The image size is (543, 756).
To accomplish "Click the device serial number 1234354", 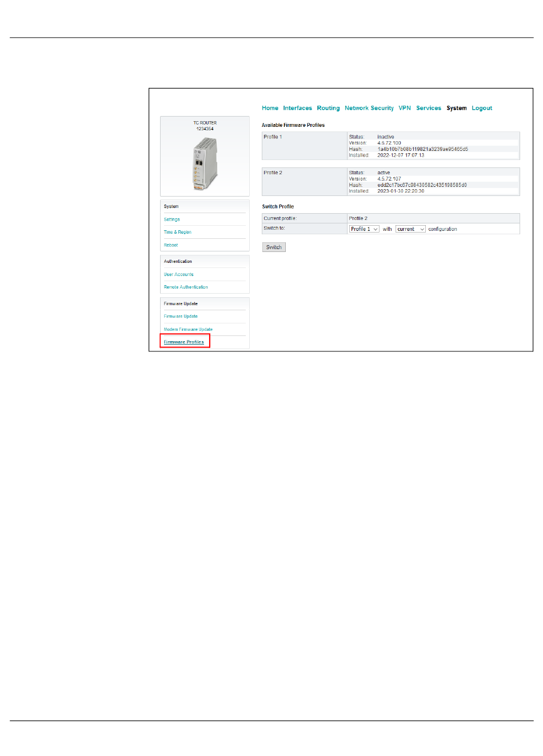I will [205, 129].
